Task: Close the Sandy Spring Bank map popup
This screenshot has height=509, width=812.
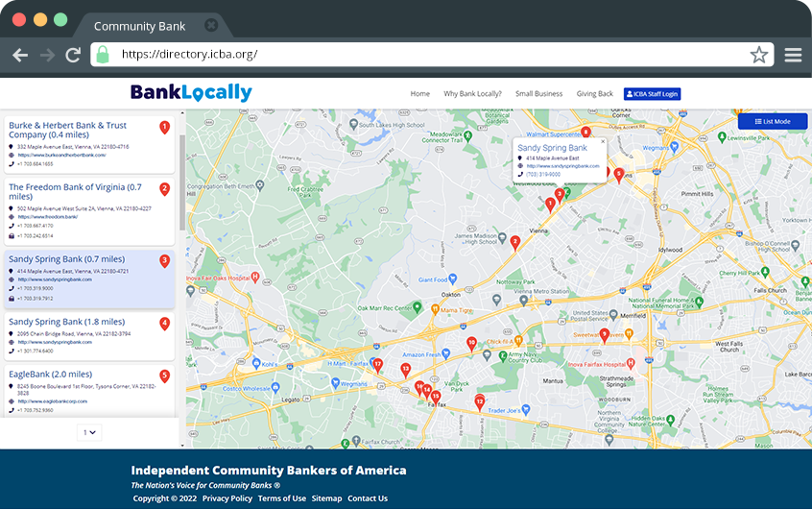Action: point(603,141)
